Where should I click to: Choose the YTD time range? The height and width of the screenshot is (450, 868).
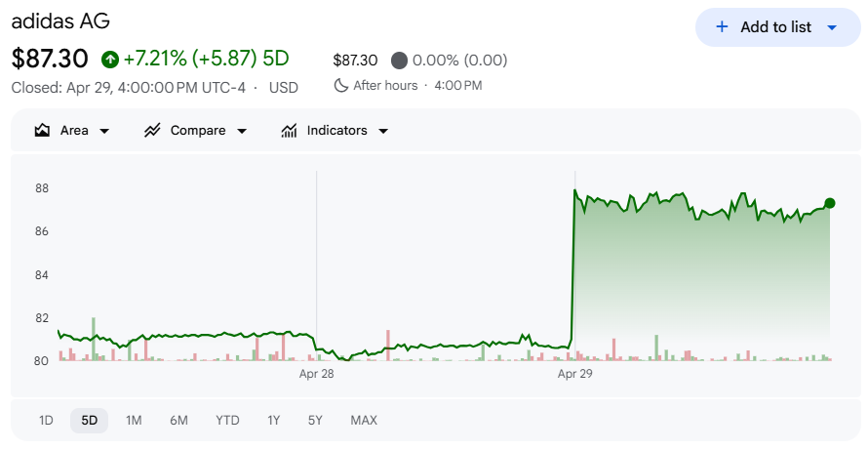coord(227,421)
